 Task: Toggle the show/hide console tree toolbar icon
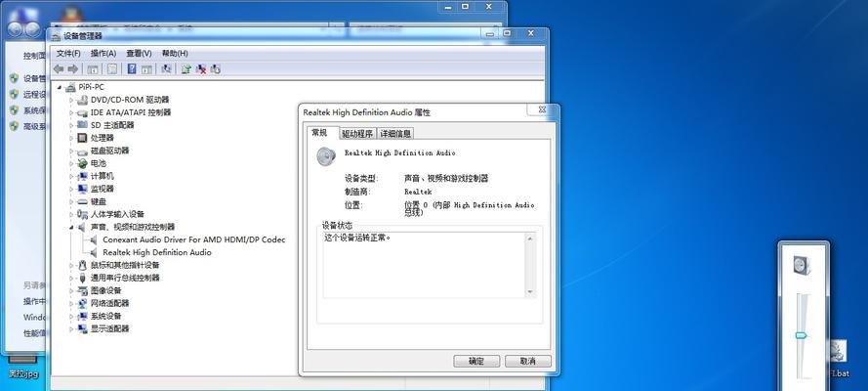(x=93, y=69)
